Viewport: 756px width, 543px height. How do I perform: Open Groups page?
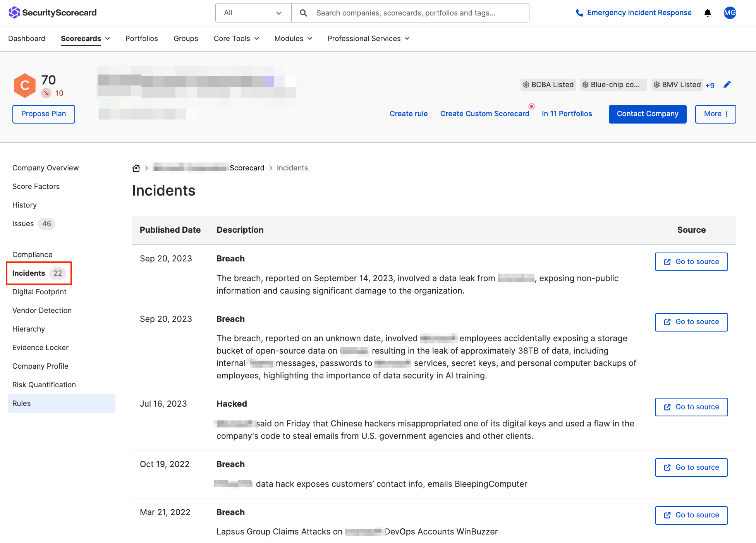[x=186, y=39]
